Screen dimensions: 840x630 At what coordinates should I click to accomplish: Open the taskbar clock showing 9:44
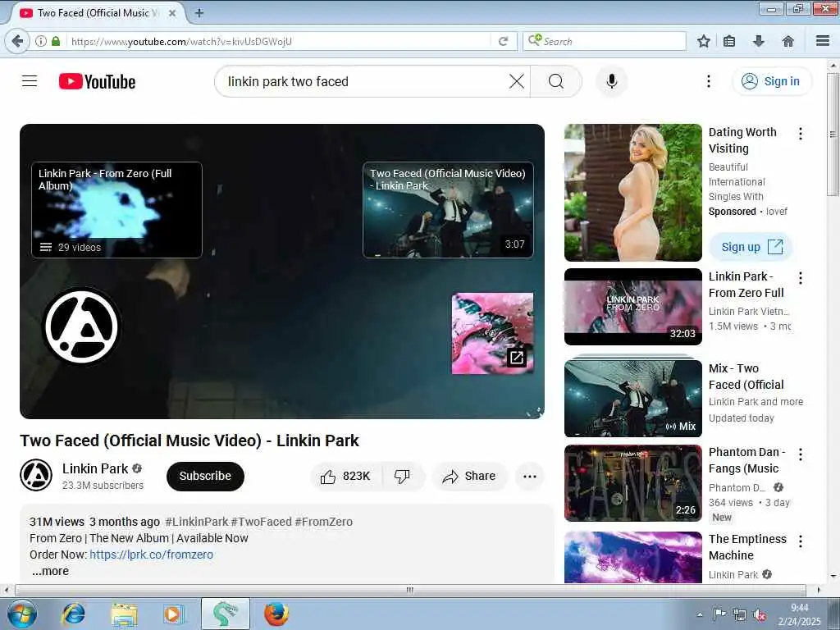click(x=799, y=614)
